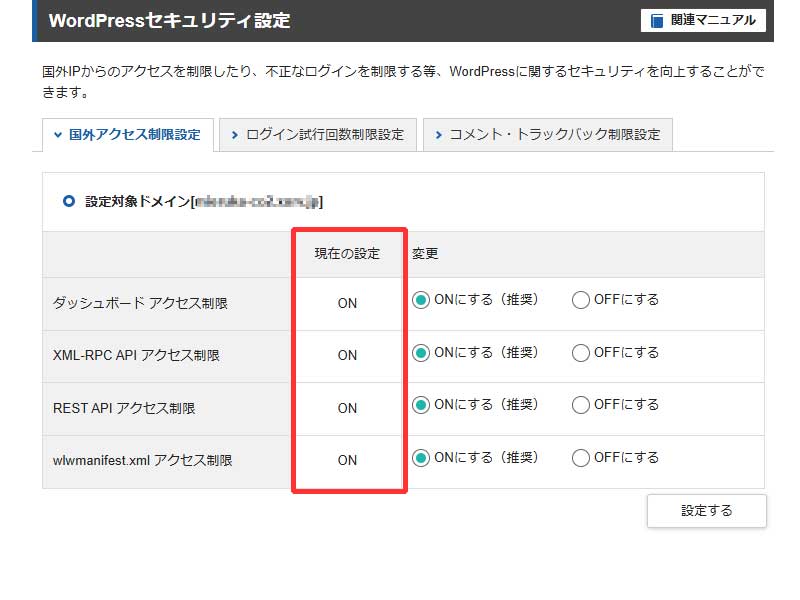Click the arrow on コメント・トラックバック制限設定 tab
The height and width of the screenshot is (600, 800).
tap(438, 135)
